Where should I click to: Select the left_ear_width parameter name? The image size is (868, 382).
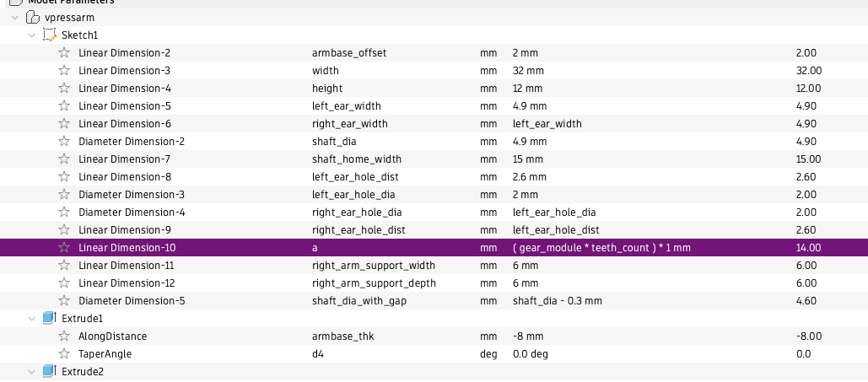pyautogui.click(x=346, y=106)
